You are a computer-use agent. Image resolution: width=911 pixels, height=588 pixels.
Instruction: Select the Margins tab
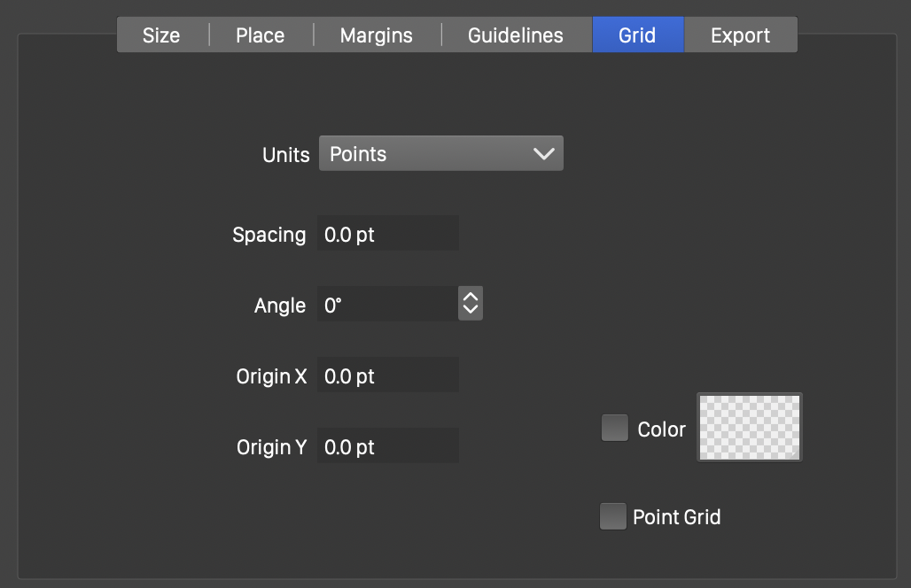pyautogui.click(x=377, y=35)
